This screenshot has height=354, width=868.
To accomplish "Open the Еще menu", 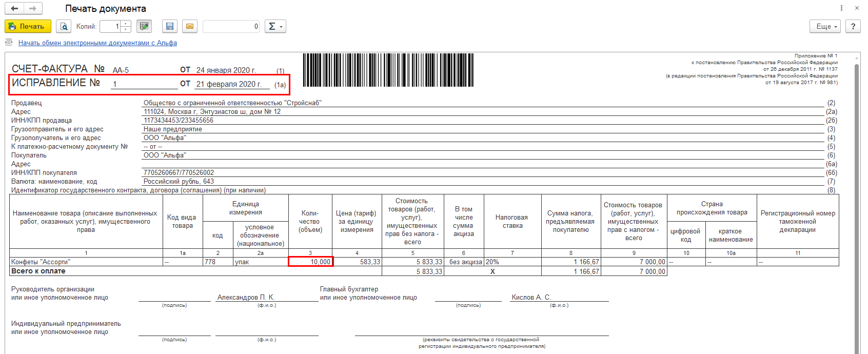I will click(x=825, y=26).
